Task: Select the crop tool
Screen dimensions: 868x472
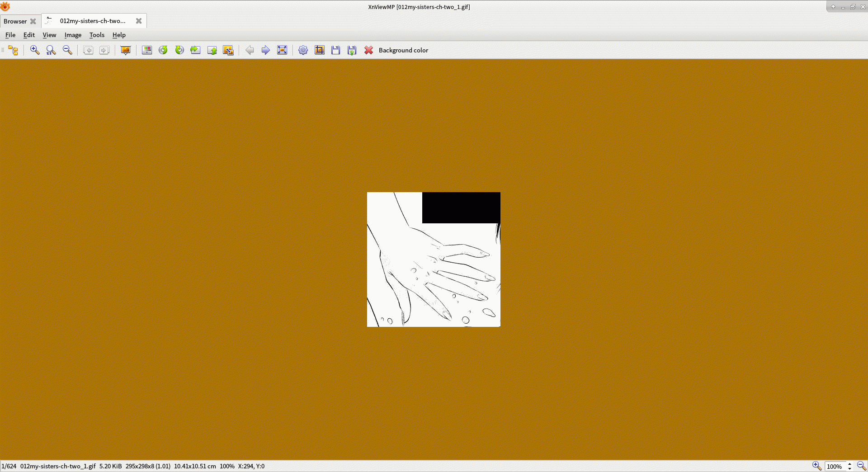Action: click(x=320, y=50)
